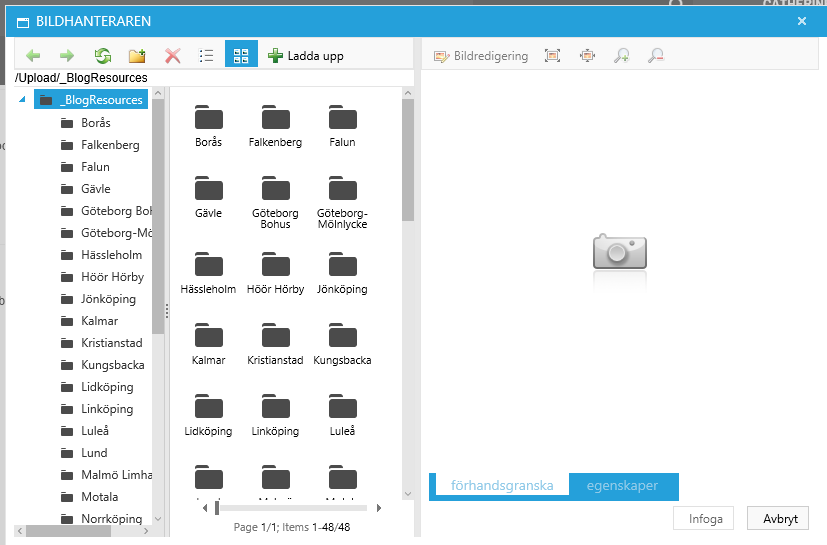Image resolution: width=827 pixels, height=545 pixels.
Task: Click the best-fit image icon
Action: (x=552, y=55)
